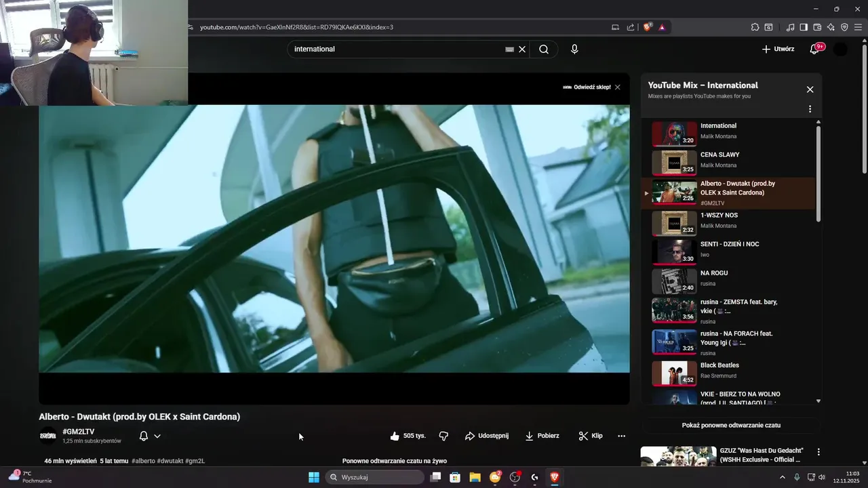Open the playlist three-dot options menu
Image resolution: width=868 pixels, height=488 pixels.
(810, 109)
